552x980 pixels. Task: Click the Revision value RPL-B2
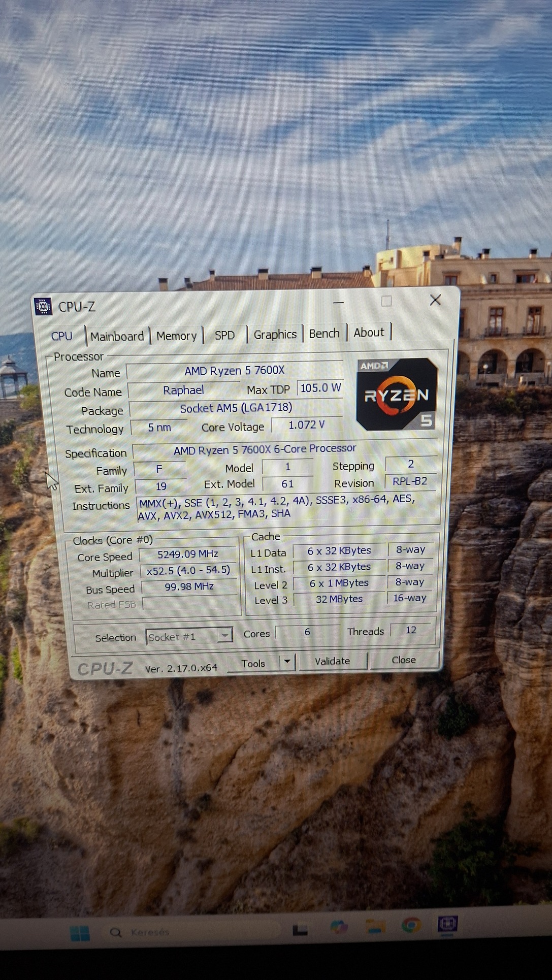(410, 481)
